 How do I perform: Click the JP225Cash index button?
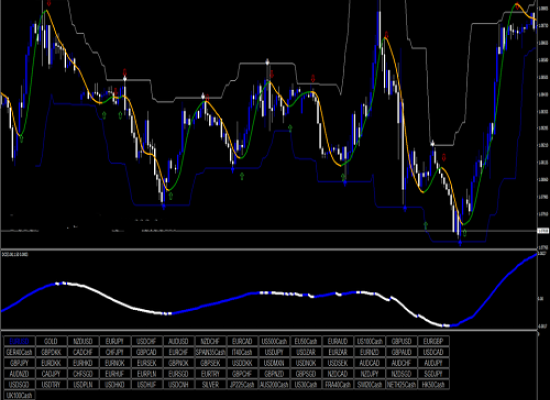pyautogui.click(x=242, y=385)
